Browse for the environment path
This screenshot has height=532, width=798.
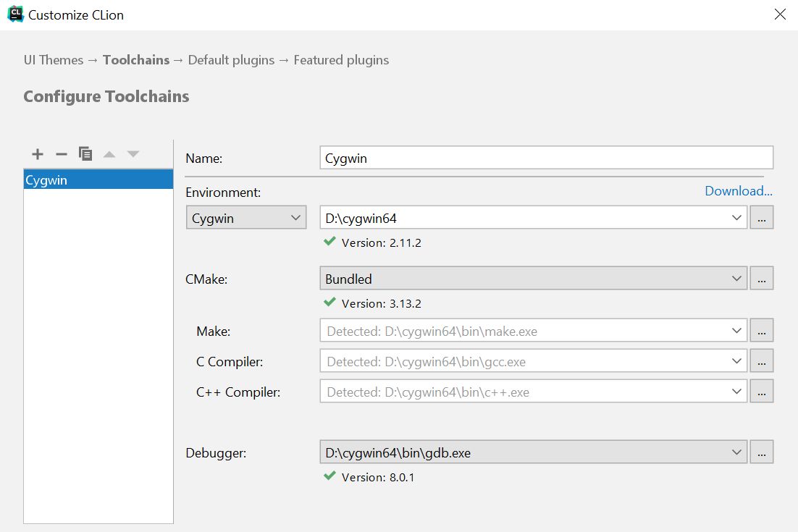coord(762,218)
